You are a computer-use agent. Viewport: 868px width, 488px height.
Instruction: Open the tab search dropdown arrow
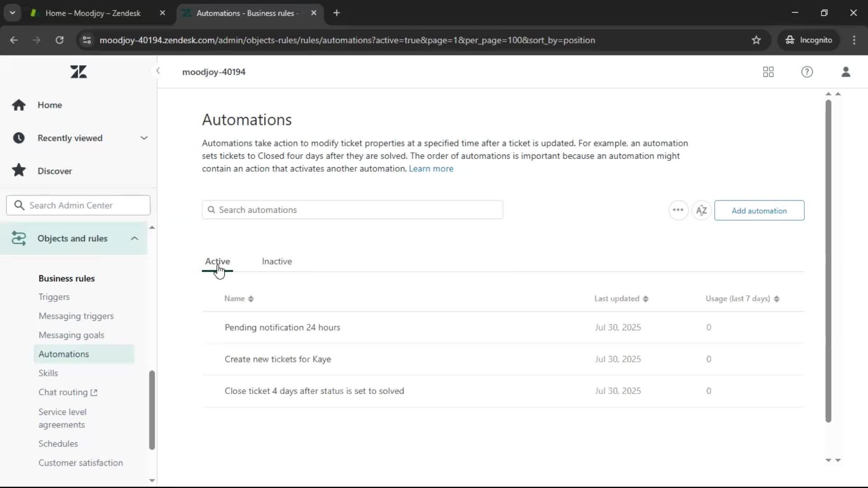[x=12, y=13]
